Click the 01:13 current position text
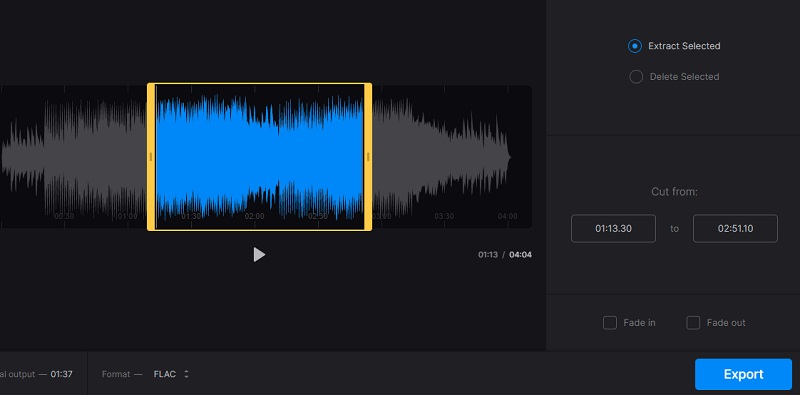Image resolution: width=800 pixels, height=395 pixels. (488, 255)
